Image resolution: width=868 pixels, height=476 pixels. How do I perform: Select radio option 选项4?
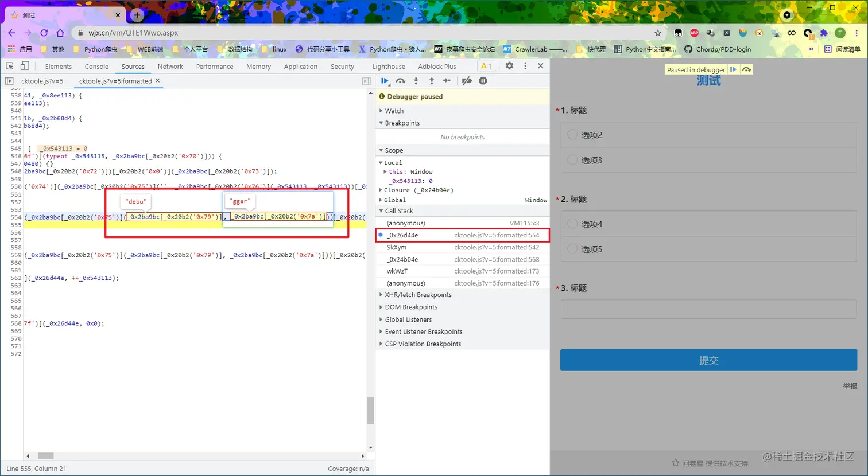pyautogui.click(x=572, y=224)
